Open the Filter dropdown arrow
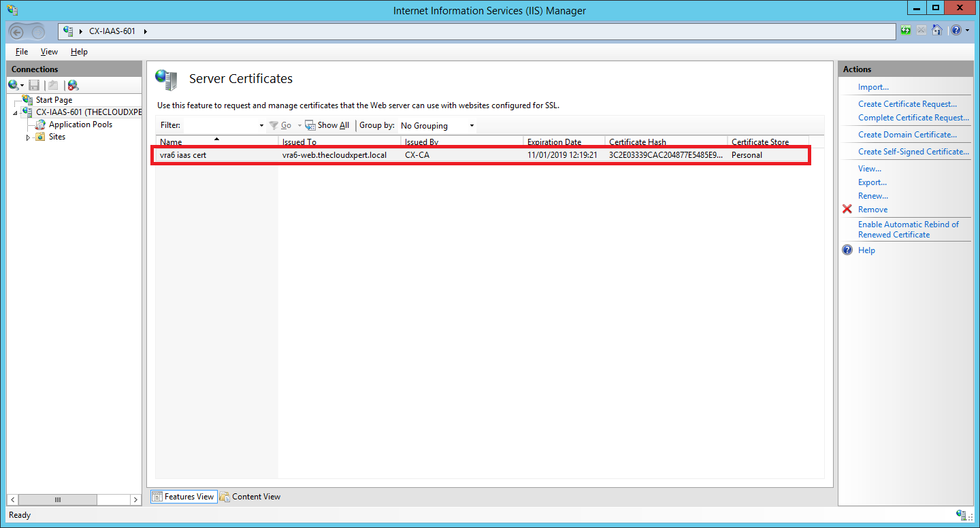 point(261,126)
